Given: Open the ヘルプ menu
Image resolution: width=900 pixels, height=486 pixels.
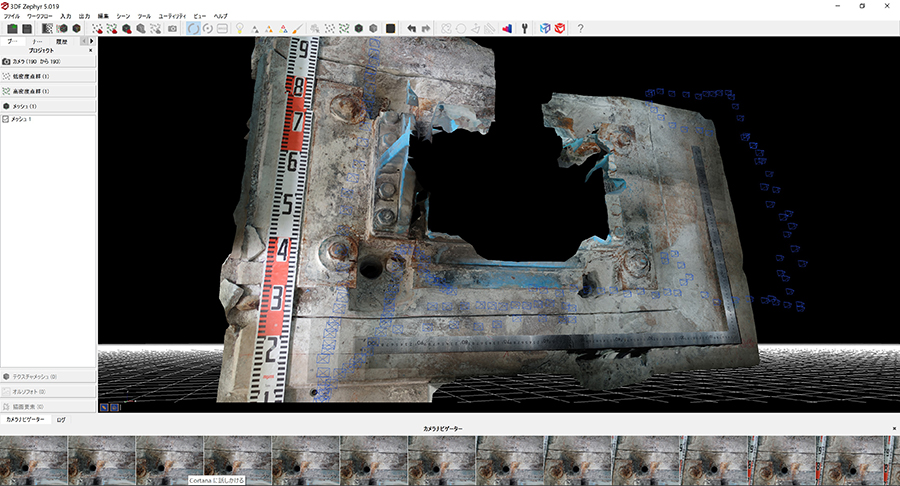Looking at the screenshot, I should pyautogui.click(x=220, y=16).
